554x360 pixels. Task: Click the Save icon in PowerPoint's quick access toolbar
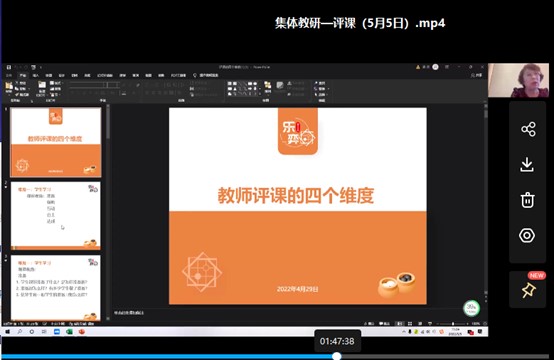click(9, 67)
